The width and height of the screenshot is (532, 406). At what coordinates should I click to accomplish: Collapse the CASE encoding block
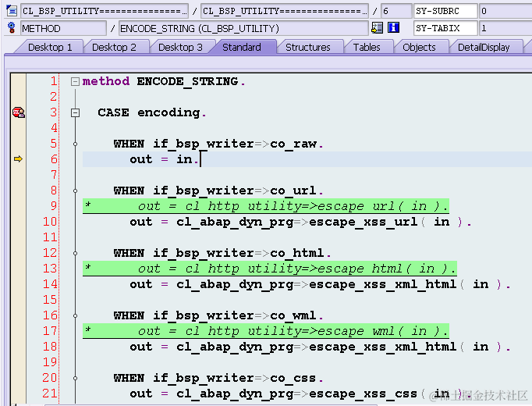[75, 112]
